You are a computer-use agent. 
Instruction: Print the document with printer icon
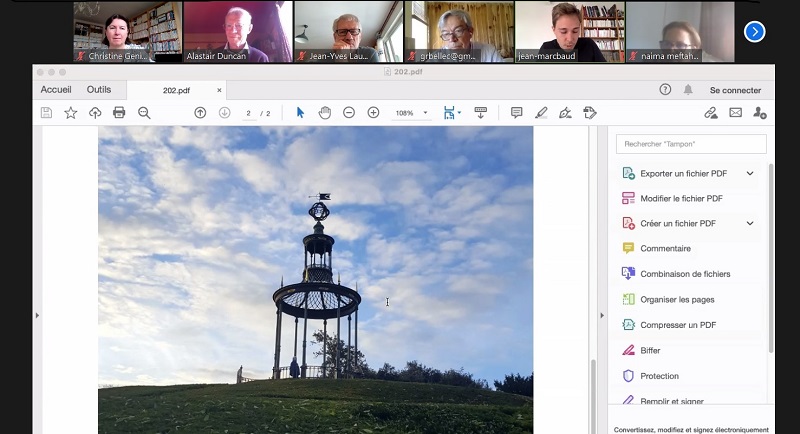[x=119, y=113]
